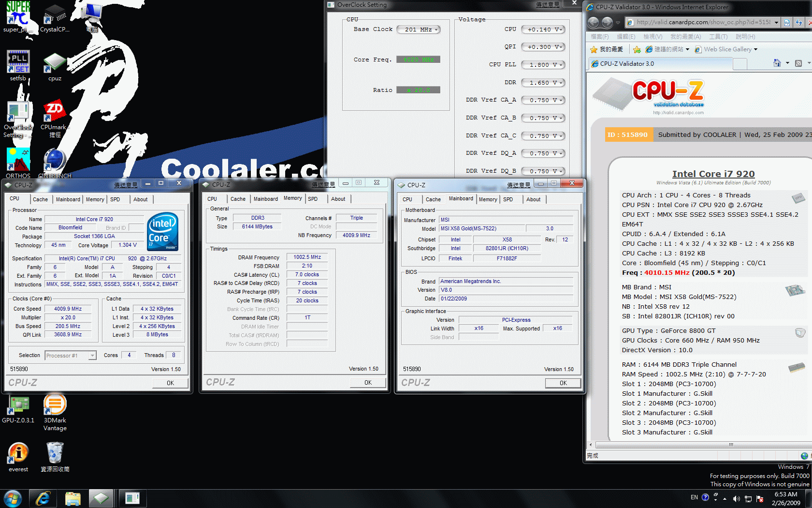Open the GPU-Z.0.3.1 desktop icon

[x=18, y=409]
